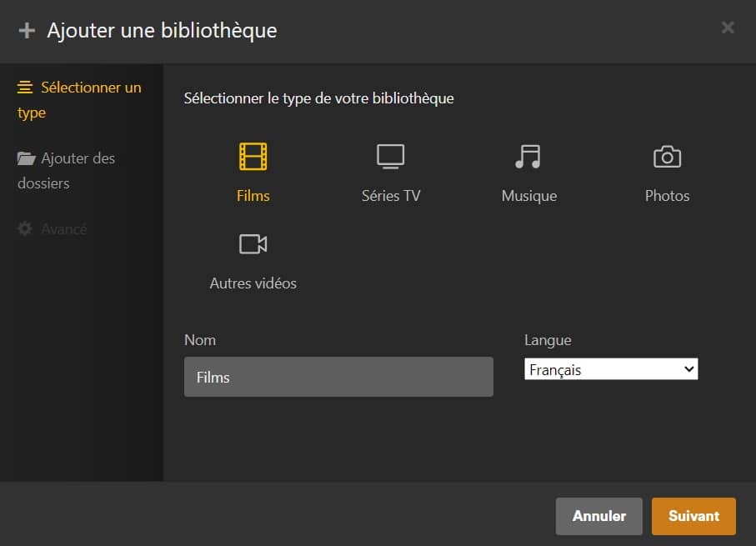Click the Nom text field
The image size is (756, 546).
click(338, 377)
